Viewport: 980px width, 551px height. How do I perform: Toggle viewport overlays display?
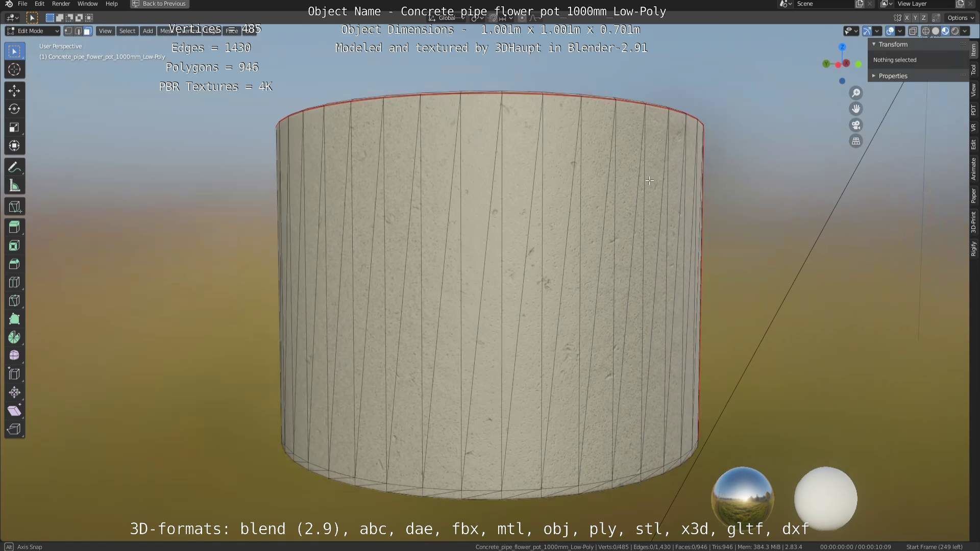tap(890, 31)
